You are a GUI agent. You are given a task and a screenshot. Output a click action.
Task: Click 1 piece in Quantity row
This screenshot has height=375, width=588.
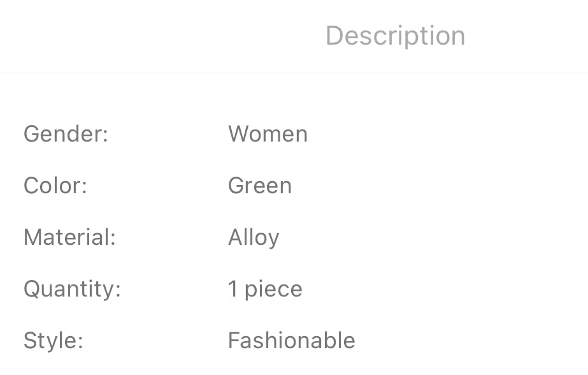tap(265, 290)
